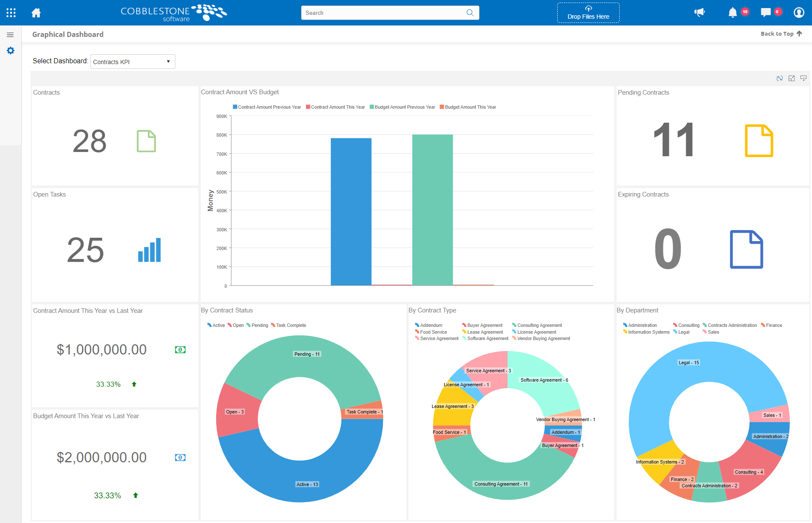Viewport: 812px width, 523px height.
Task: Click inside the Search input field
Action: [x=384, y=13]
